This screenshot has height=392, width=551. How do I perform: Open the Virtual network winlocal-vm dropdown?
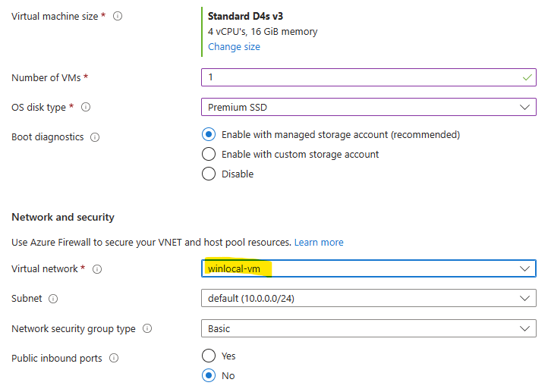pos(369,268)
